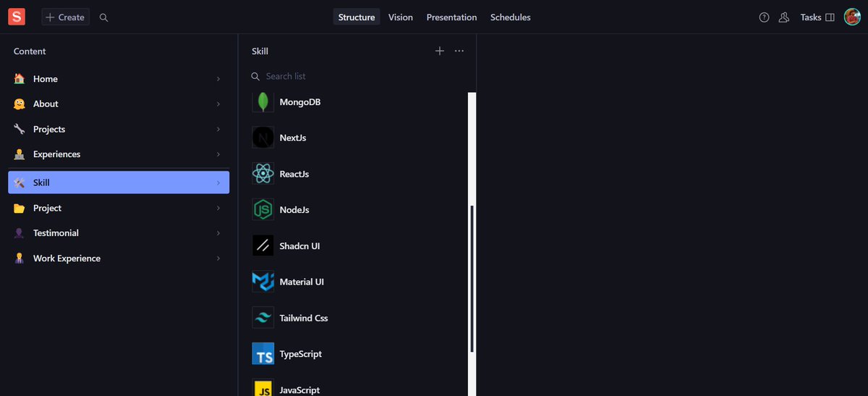Open the JavaScript skill document
Viewport: 868px width, 396px height.
click(357, 384)
